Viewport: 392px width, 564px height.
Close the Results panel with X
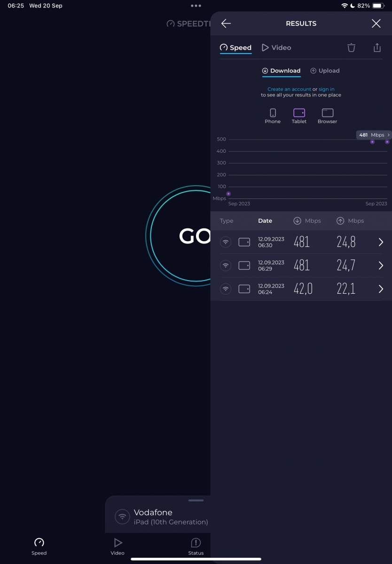(376, 23)
